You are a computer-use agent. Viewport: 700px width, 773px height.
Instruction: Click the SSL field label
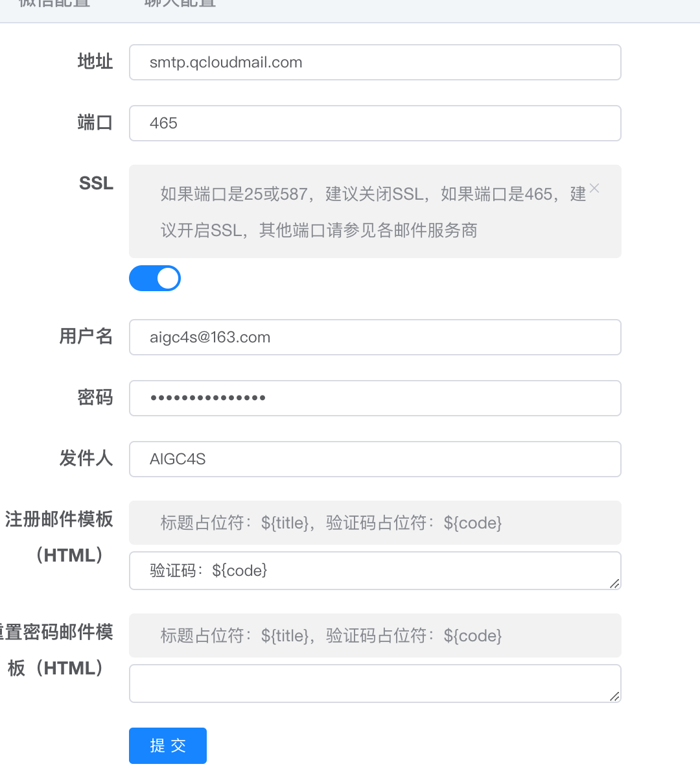pos(96,184)
